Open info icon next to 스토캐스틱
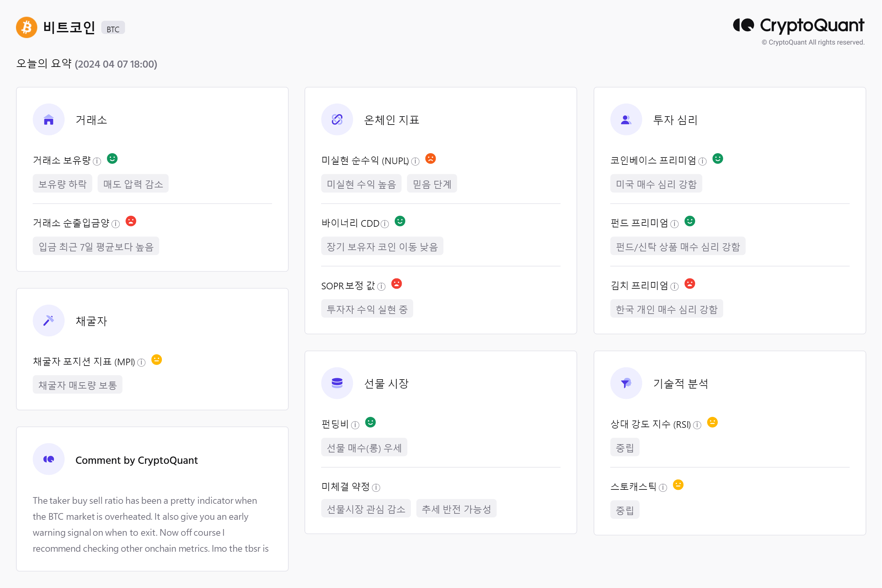This screenshot has height=588, width=882. coord(663,487)
